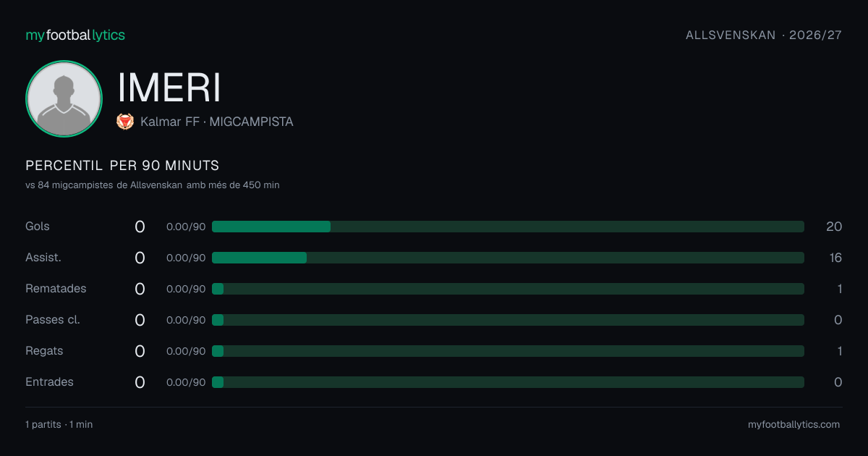Click the Gols percentile value 20
The height and width of the screenshot is (456, 868).
click(x=834, y=227)
